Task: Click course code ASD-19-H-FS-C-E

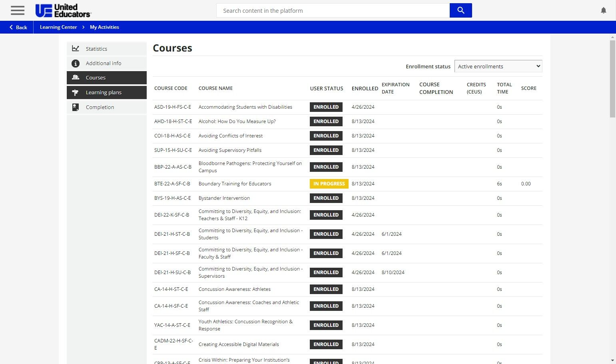Action: coord(173,107)
